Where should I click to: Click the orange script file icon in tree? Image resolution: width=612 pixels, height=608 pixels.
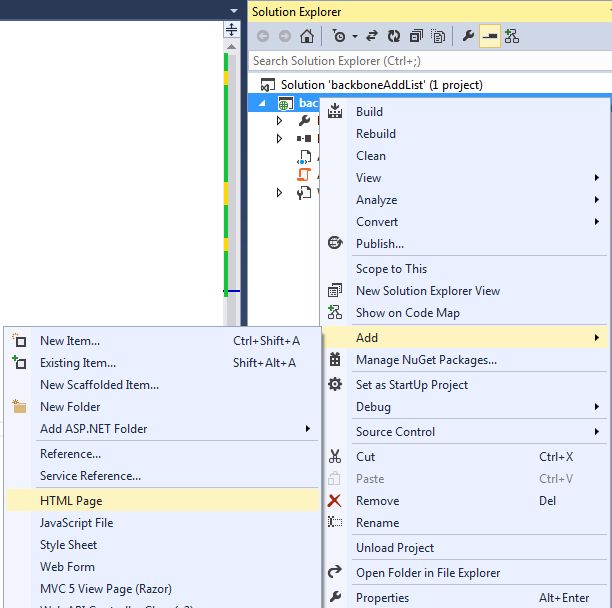click(x=304, y=174)
